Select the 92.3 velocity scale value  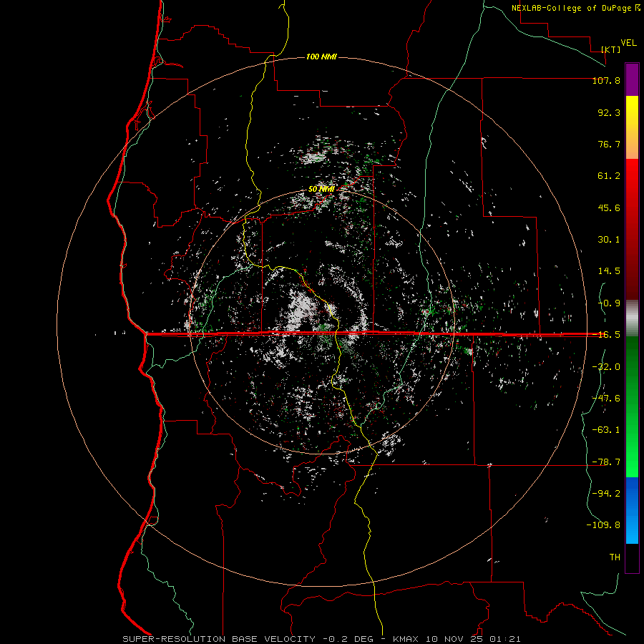coord(609,112)
